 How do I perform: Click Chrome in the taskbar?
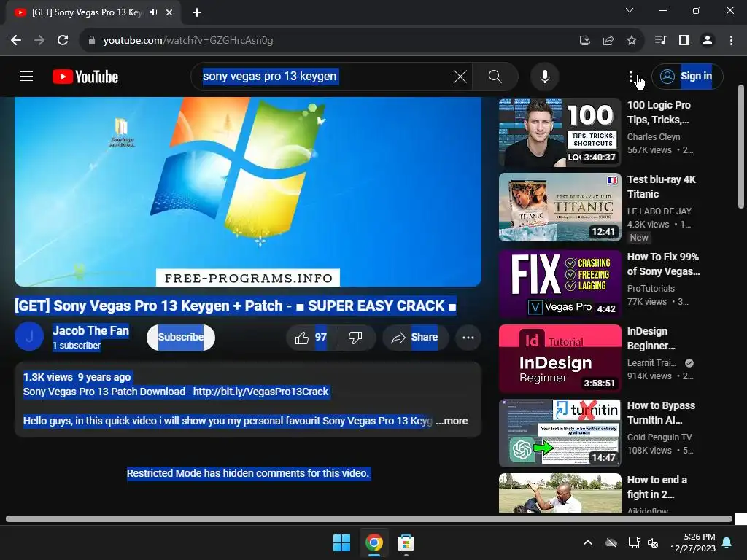(x=374, y=542)
